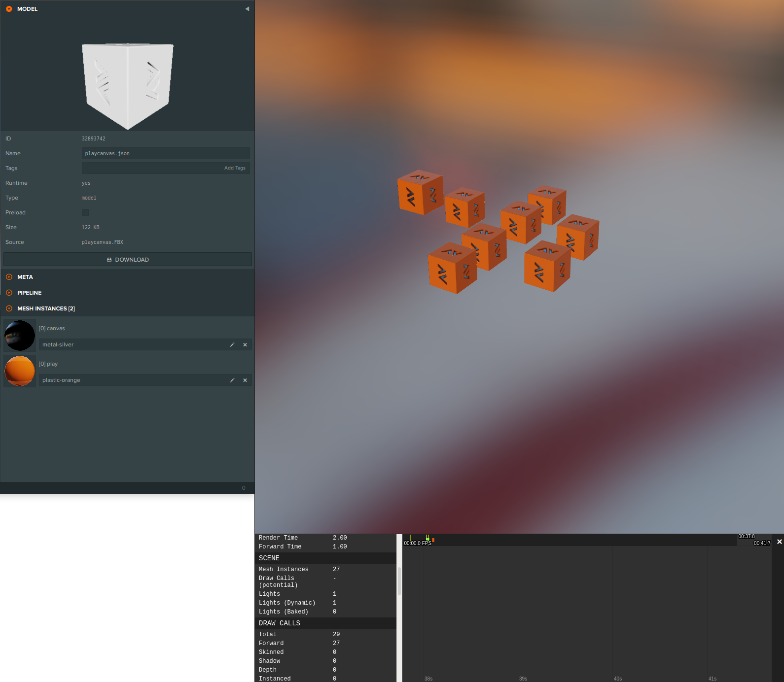Click the Forward draw calls row
Image resolution: width=784 pixels, height=682 pixels.
325,643
